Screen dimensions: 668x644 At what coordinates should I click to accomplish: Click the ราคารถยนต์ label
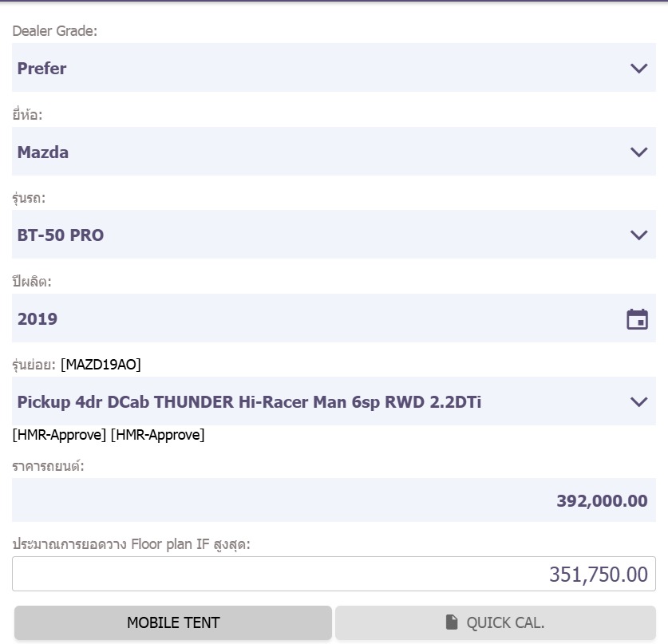coord(49,466)
